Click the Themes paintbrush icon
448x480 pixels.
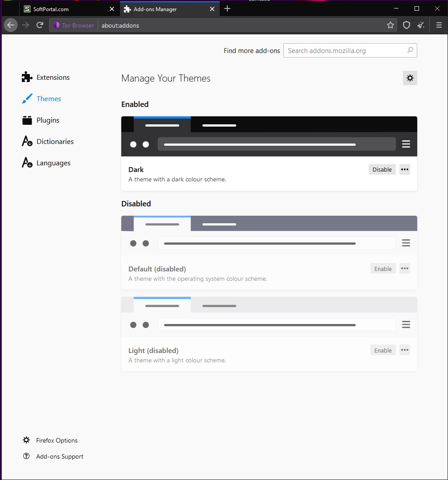[x=27, y=98]
